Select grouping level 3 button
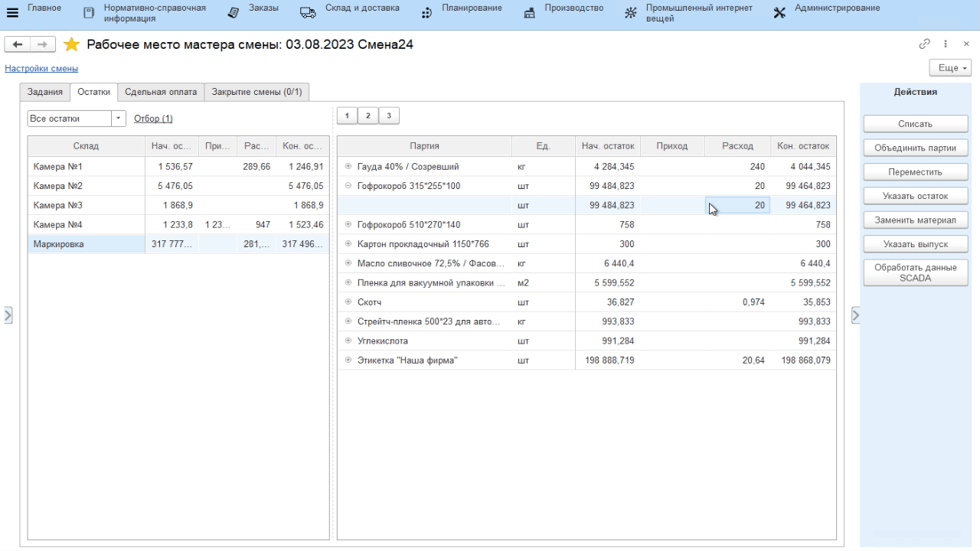This screenshot has width=980, height=551. coord(389,116)
